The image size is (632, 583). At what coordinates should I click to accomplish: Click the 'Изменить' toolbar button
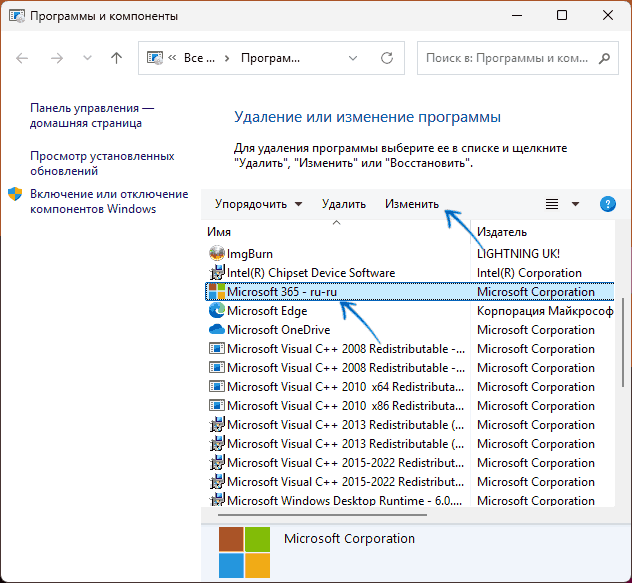click(412, 204)
